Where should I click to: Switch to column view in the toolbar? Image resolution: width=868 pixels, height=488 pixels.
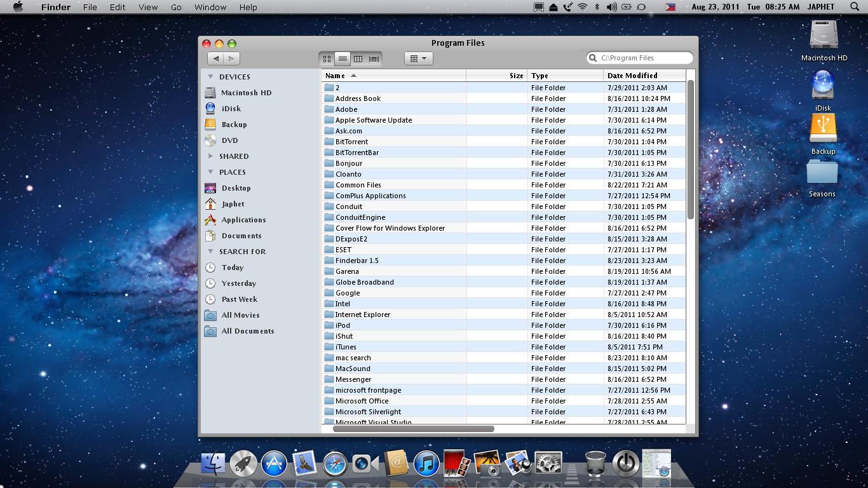[x=358, y=58]
